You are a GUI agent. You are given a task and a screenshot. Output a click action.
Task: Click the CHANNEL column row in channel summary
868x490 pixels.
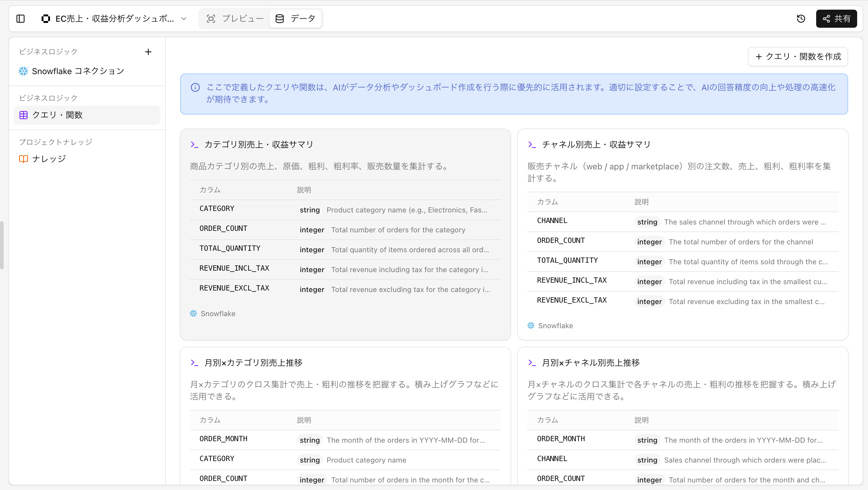(552, 221)
